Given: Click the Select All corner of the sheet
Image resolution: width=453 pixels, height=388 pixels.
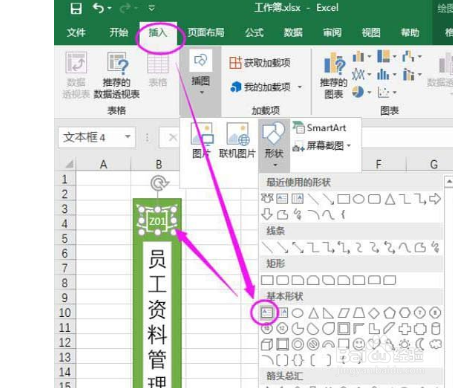Looking at the screenshot, I should (68, 164).
